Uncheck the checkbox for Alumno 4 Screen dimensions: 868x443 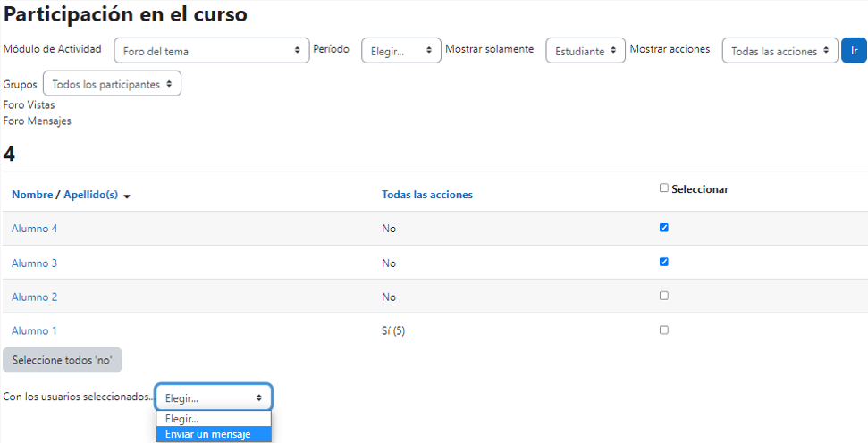point(663,228)
